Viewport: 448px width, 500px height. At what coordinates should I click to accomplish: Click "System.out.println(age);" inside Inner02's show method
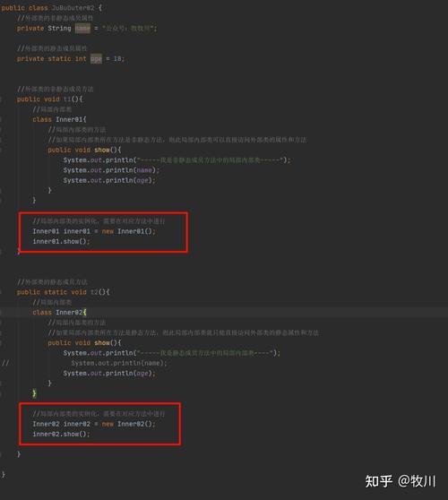pyautogui.click(x=109, y=373)
